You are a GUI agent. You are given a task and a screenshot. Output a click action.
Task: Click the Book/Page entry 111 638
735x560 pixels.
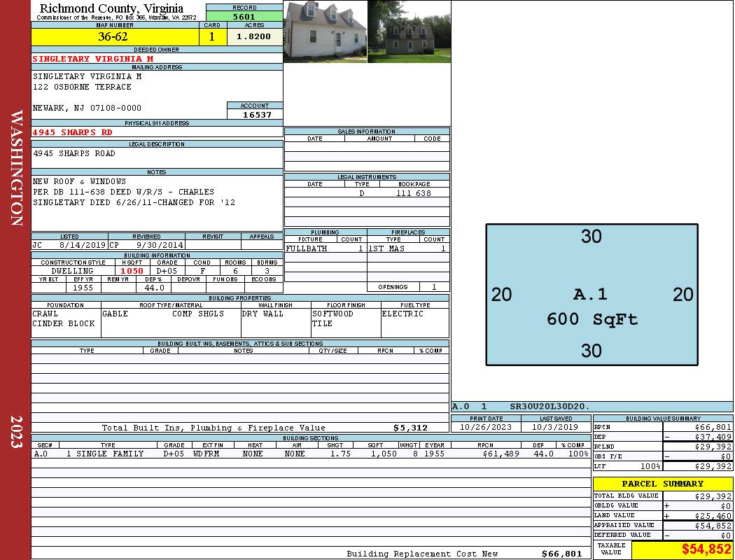tap(414, 193)
